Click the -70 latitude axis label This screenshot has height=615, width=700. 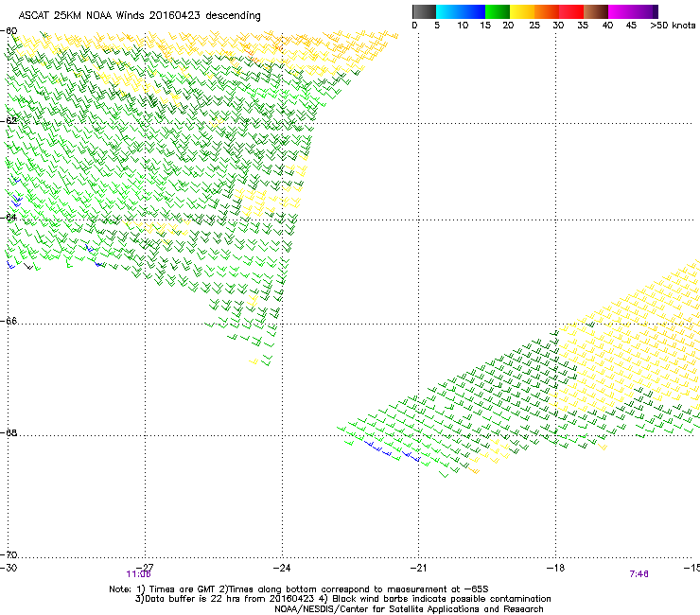(x=9, y=554)
